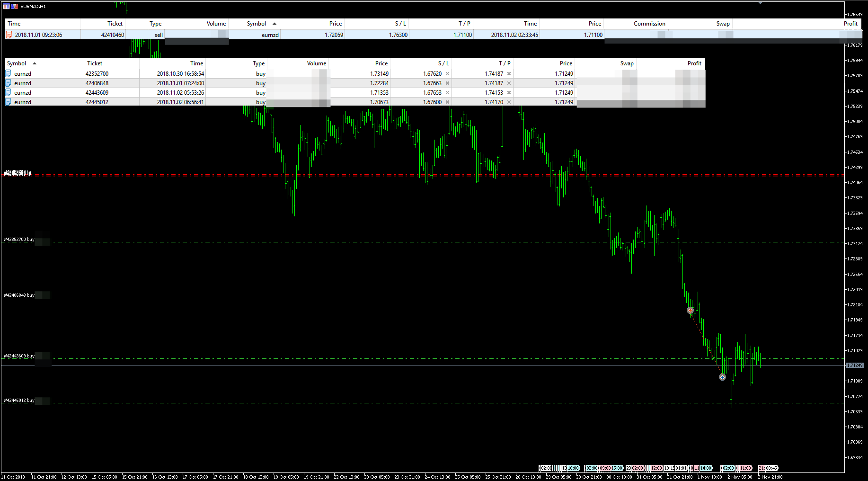Click the order icon for ticket 42445012

9,102
